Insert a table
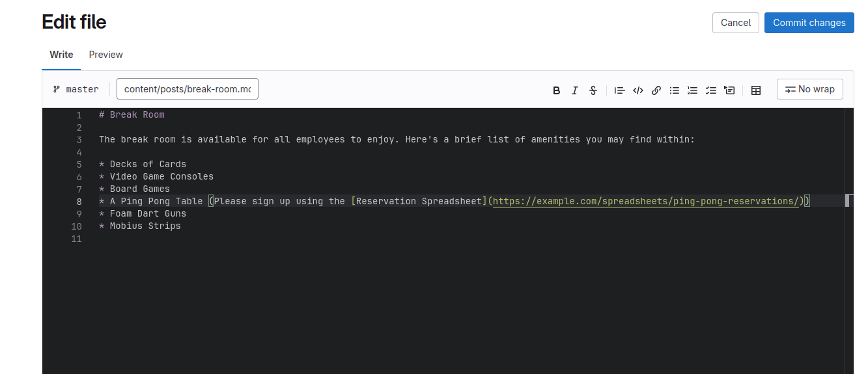Viewport: 868px width, 374px height. pyautogui.click(x=756, y=90)
